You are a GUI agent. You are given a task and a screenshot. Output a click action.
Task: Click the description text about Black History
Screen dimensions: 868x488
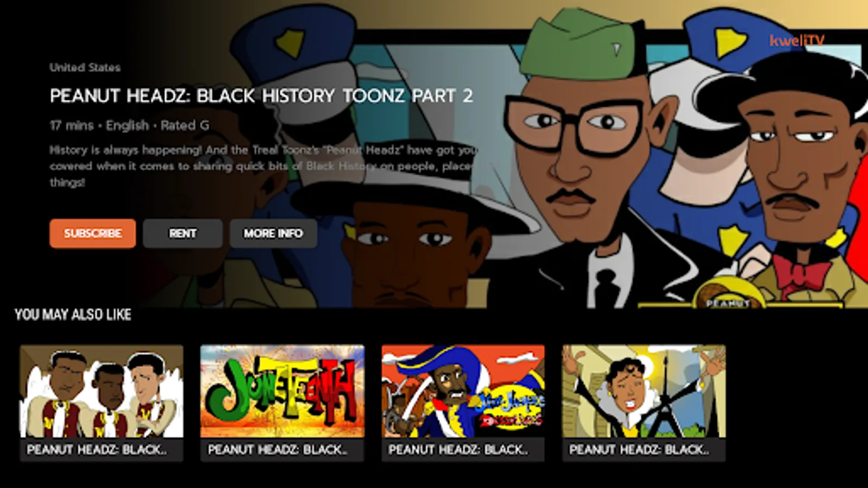264,166
